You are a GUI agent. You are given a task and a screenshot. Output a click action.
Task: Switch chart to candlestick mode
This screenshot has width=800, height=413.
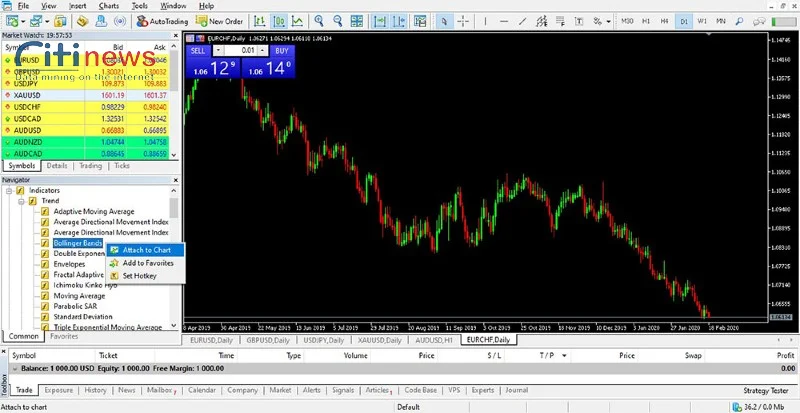[x=279, y=21]
